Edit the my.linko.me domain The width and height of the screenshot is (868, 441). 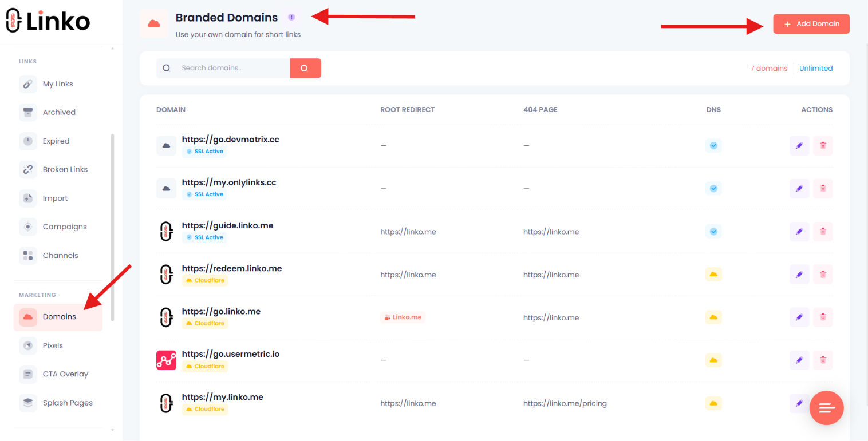pos(799,403)
